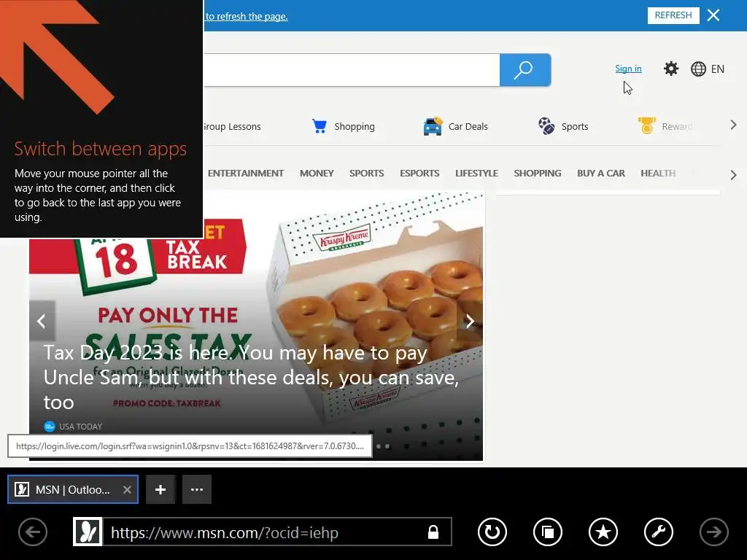Expand category navigation with right chevron
The height and width of the screenshot is (560, 747).
(734, 175)
